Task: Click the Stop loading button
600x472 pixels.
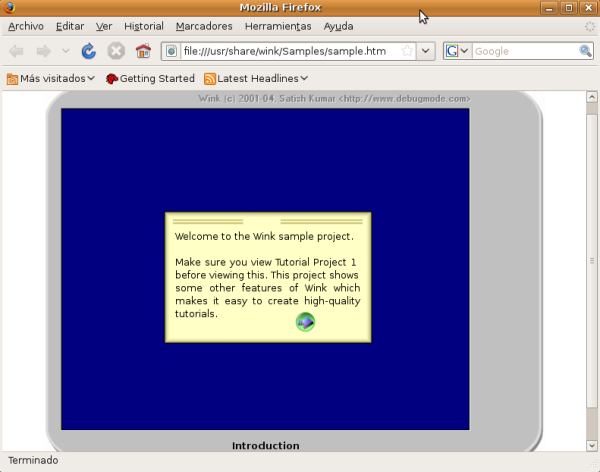Action: (x=116, y=51)
